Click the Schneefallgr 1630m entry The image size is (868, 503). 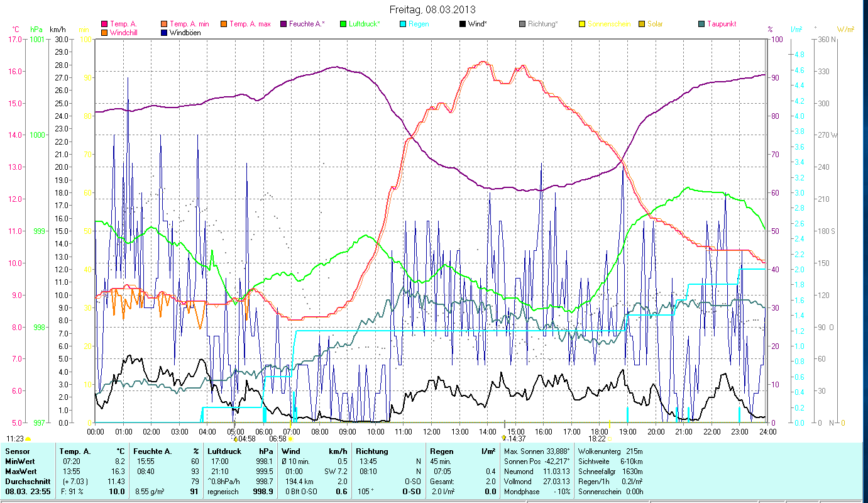click(x=610, y=472)
